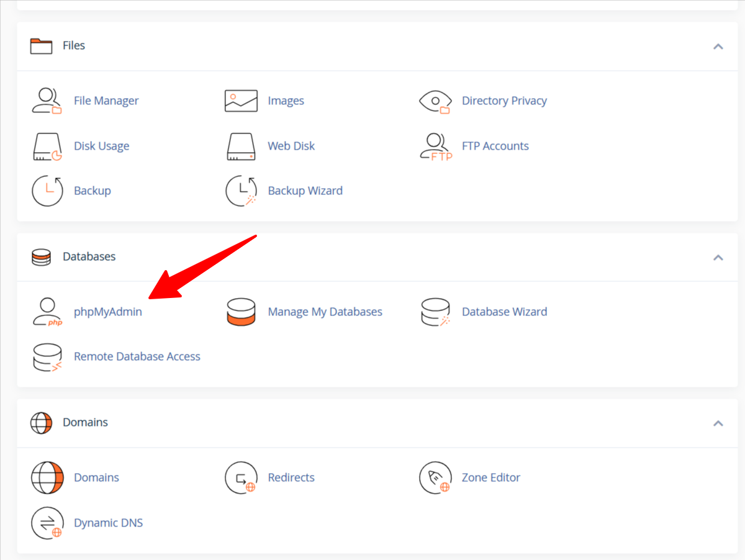Click the Domains section title text
Image resolution: width=745 pixels, height=560 pixels.
click(x=85, y=422)
